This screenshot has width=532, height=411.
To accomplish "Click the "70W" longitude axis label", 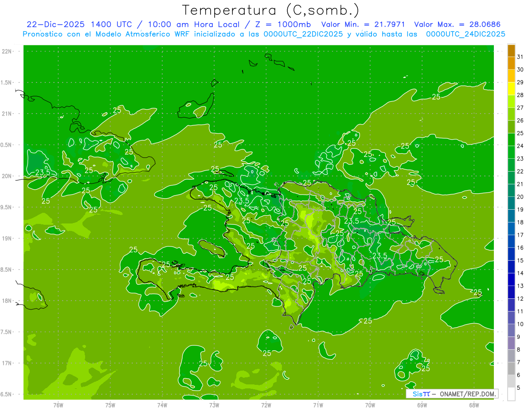I will pyautogui.click(x=370, y=405).
